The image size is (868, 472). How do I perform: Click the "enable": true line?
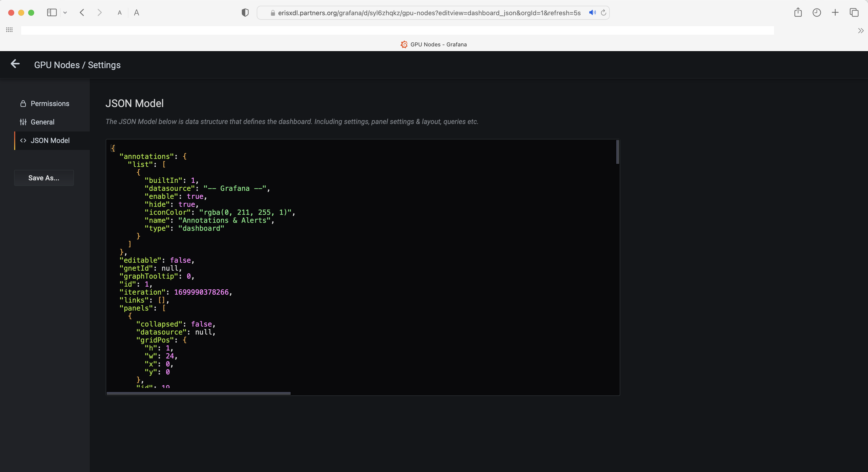176,197
